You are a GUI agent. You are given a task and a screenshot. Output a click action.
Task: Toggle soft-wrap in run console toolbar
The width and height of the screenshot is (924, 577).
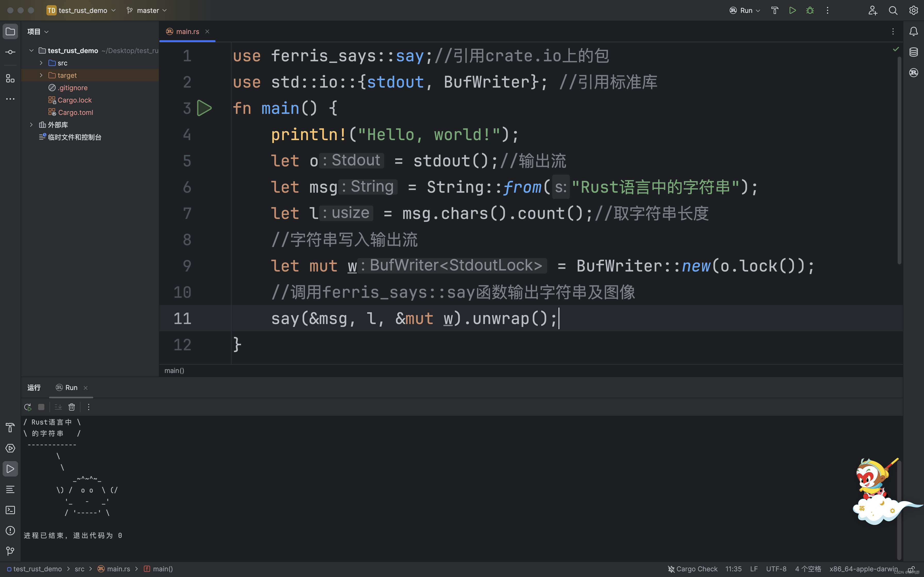(x=58, y=407)
